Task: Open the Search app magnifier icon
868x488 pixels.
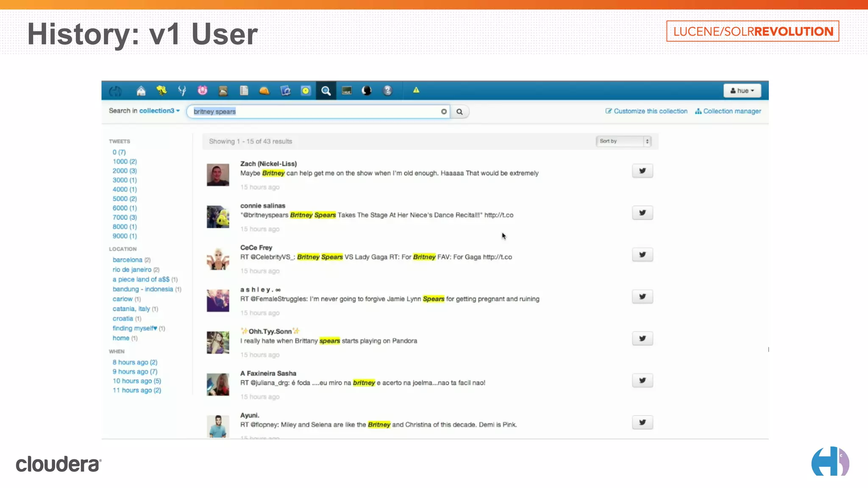Action: [x=325, y=91]
